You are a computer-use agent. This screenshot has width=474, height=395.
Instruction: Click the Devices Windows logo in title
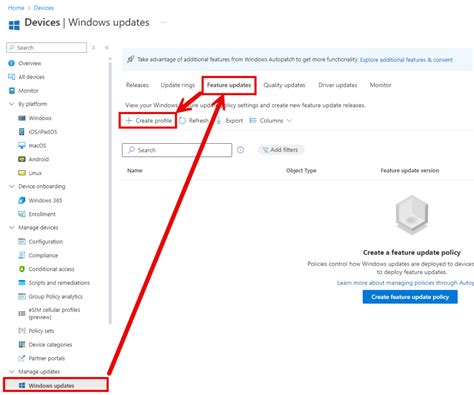pos(14,25)
